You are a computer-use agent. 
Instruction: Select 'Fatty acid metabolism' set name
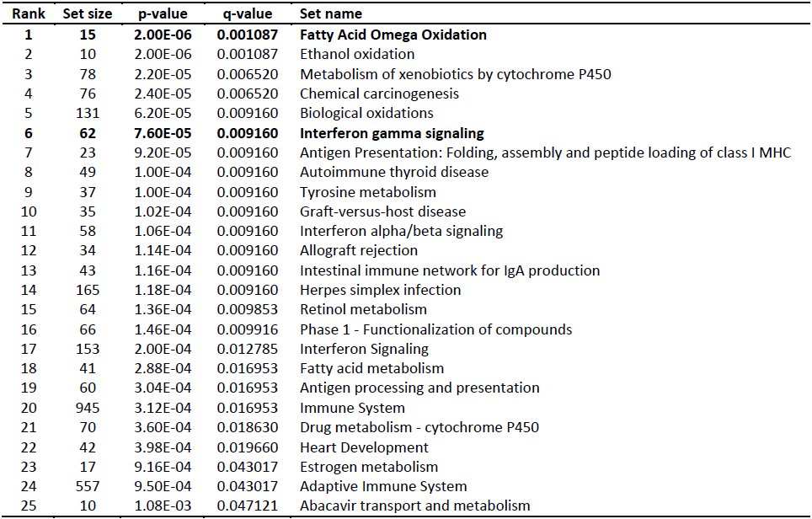[371, 368]
